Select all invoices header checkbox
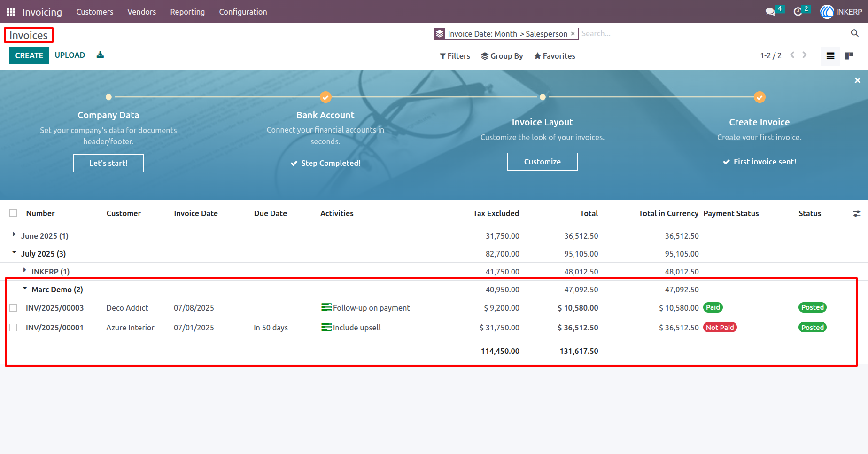 click(13, 213)
